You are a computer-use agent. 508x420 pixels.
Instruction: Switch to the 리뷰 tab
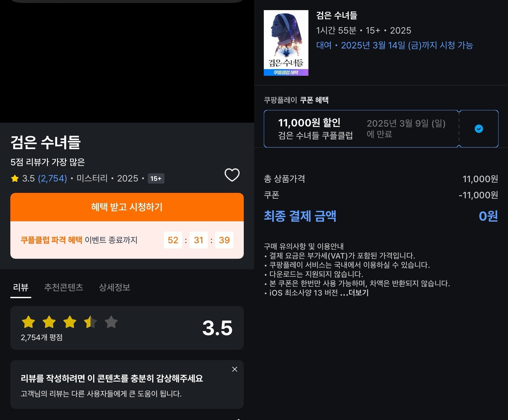(x=21, y=287)
